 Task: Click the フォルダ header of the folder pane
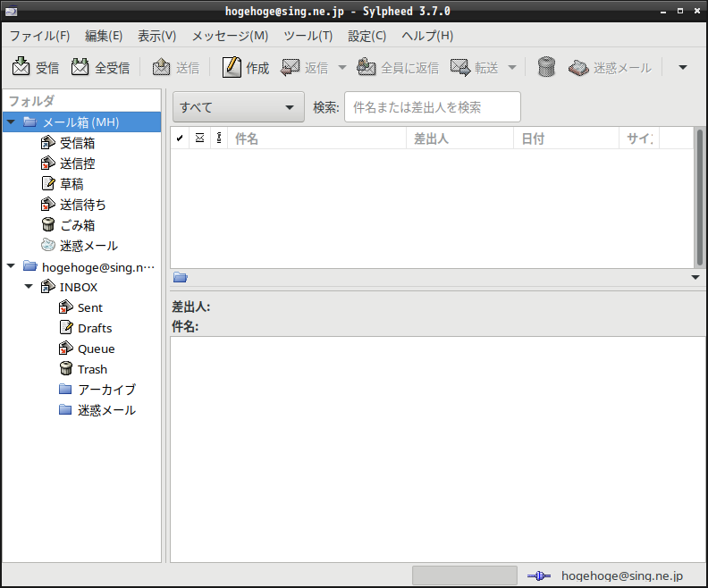pyautogui.click(x=81, y=101)
